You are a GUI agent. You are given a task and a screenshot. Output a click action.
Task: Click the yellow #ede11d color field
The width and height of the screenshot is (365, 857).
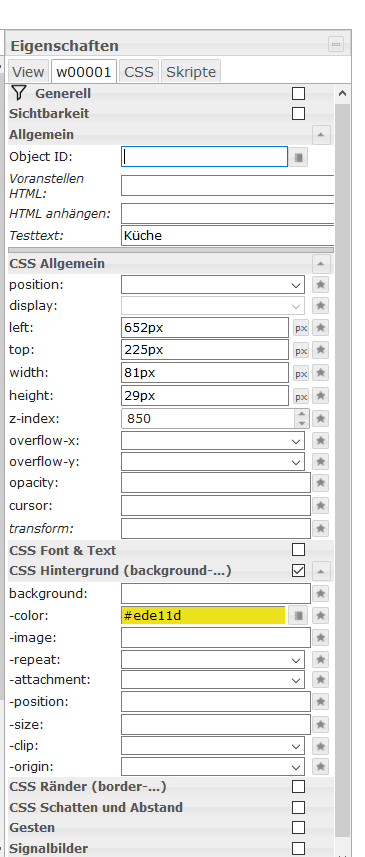pyautogui.click(x=203, y=615)
